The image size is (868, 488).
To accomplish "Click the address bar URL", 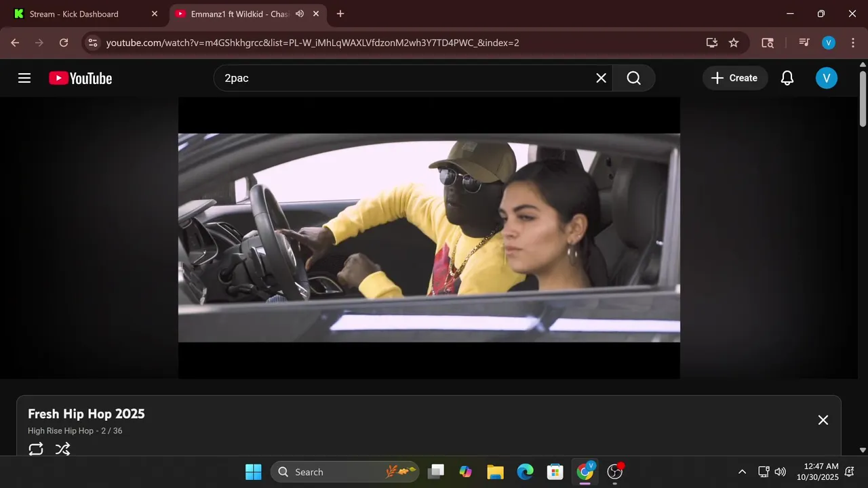I will tap(313, 43).
